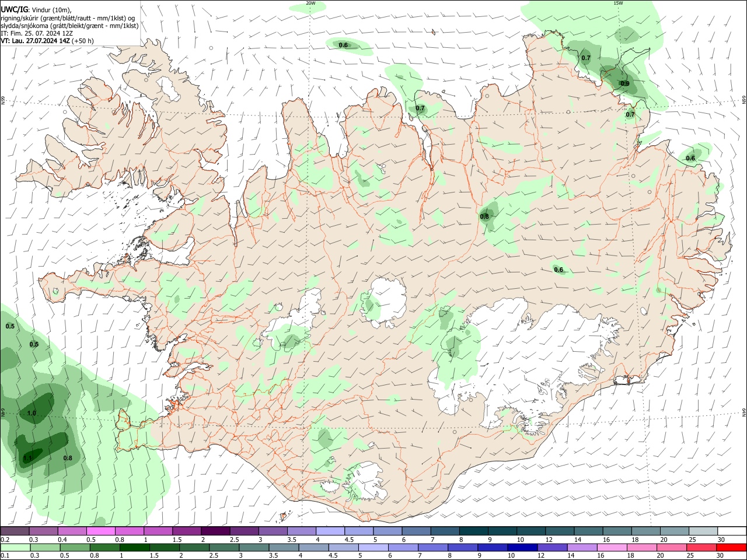Click the 0.8 value on the inland dark green patch

pyautogui.click(x=484, y=216)
